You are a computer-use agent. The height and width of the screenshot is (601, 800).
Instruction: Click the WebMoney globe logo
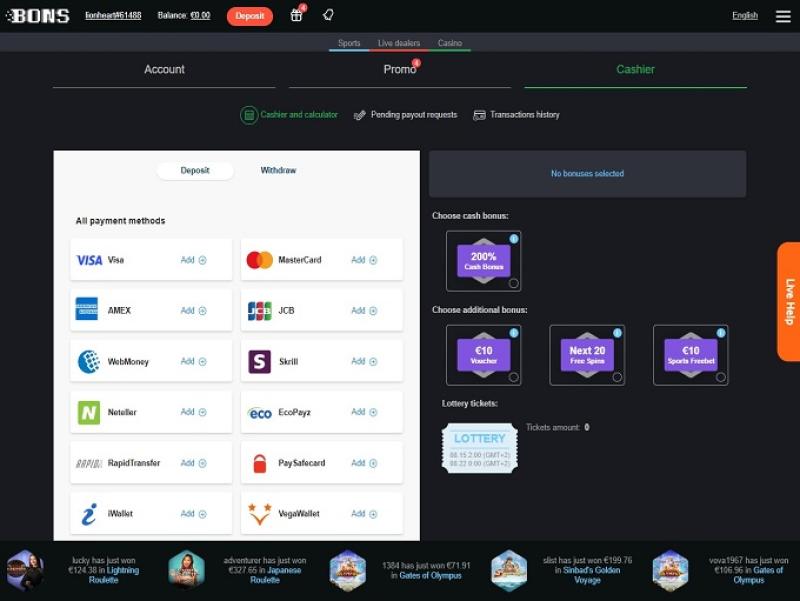[x=89, y=361]
